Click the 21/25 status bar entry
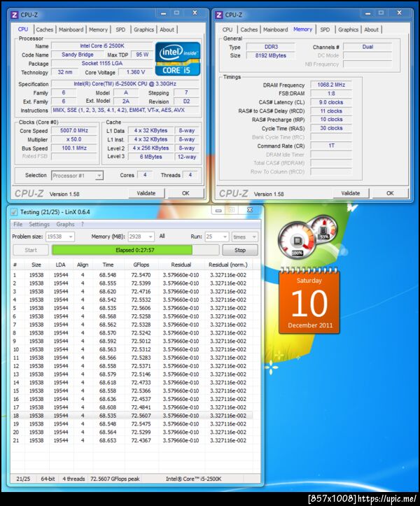 pos(23,479)
